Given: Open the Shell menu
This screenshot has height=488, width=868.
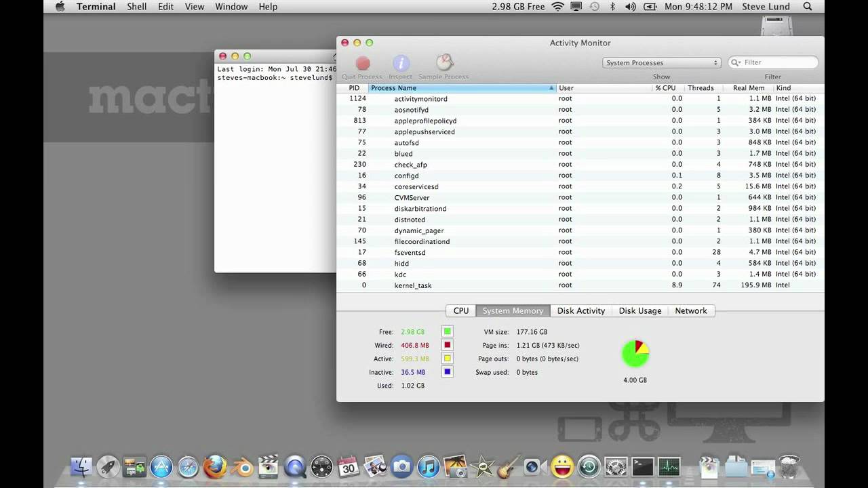Looking at the screenshot, I should point(136,6).
